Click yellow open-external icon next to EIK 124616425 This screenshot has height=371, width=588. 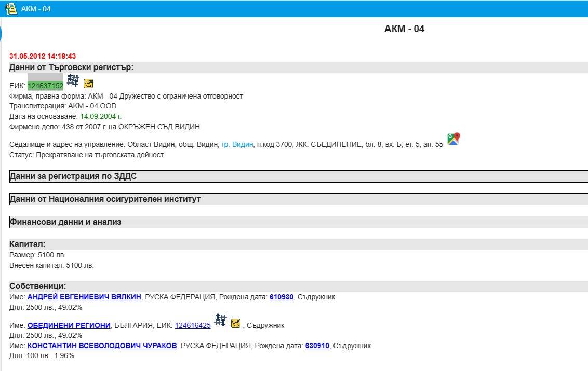pyautogui.click(x=236, y=323)
